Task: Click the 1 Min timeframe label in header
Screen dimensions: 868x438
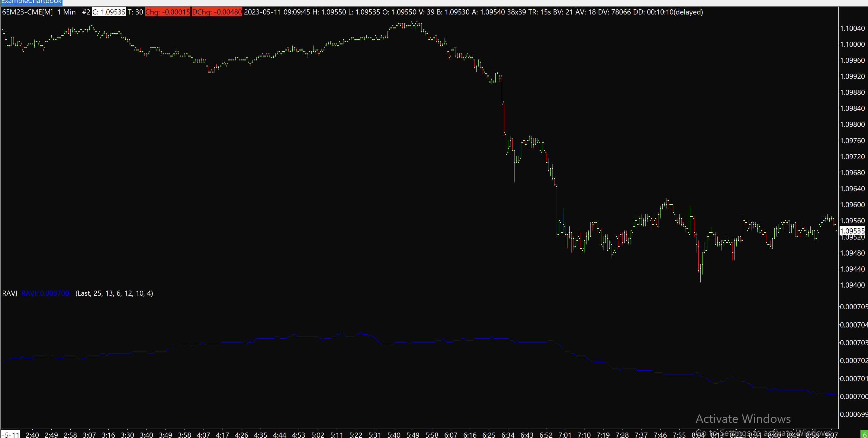Action: 66,12
